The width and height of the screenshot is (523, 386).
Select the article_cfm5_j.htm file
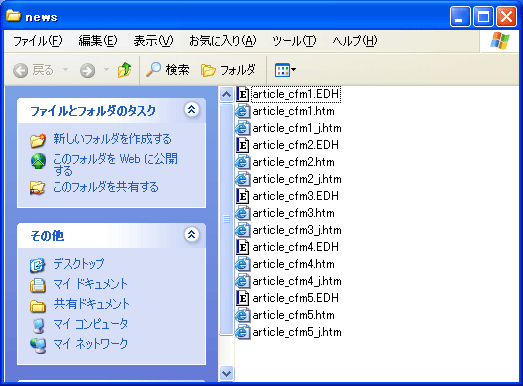pyautogui.click(x=289, y=332)
